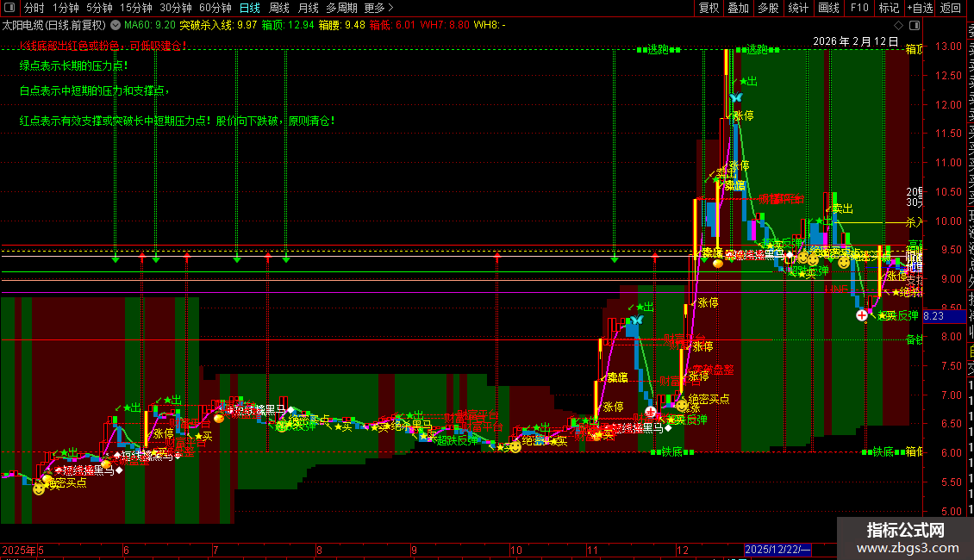
Task: Expand the 更多 periods menu
Action: coord(378,8)
